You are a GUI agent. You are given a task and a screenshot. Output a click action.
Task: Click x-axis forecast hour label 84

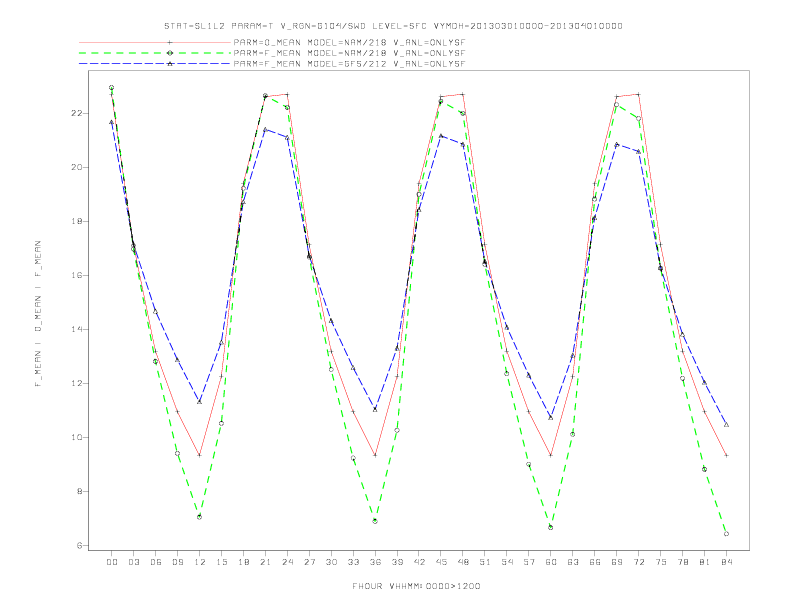pyautogui.click(x=726, y=562)
